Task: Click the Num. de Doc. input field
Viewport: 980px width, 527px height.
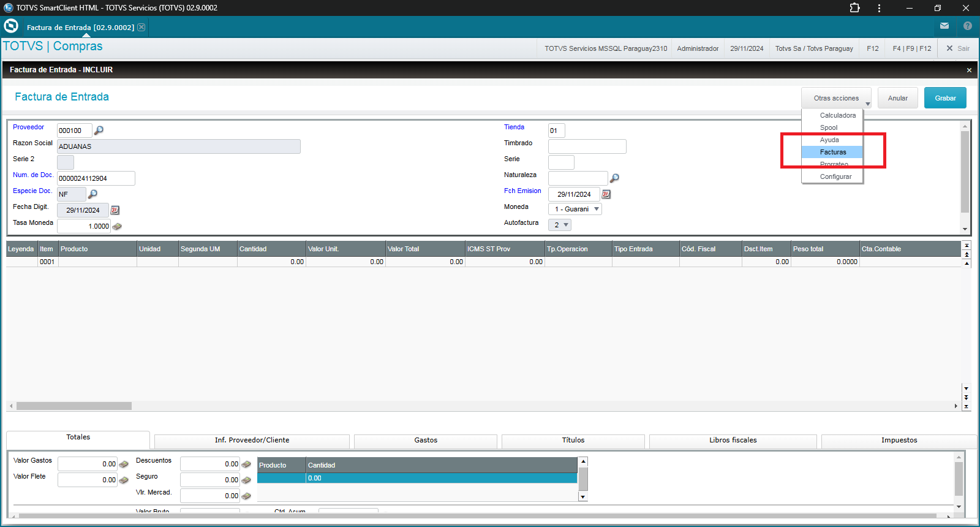Action: 96,178
